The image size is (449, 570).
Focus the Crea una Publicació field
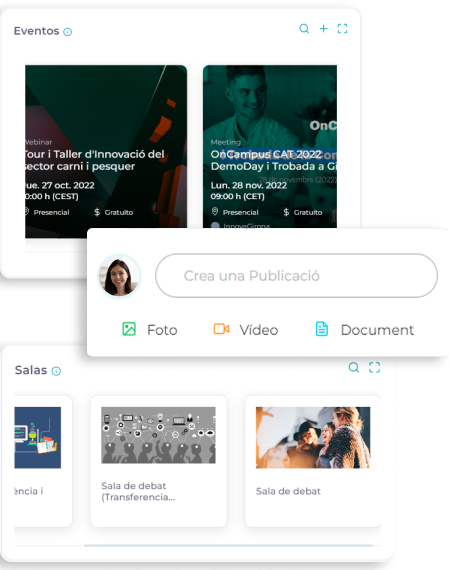tap(296, 276)
